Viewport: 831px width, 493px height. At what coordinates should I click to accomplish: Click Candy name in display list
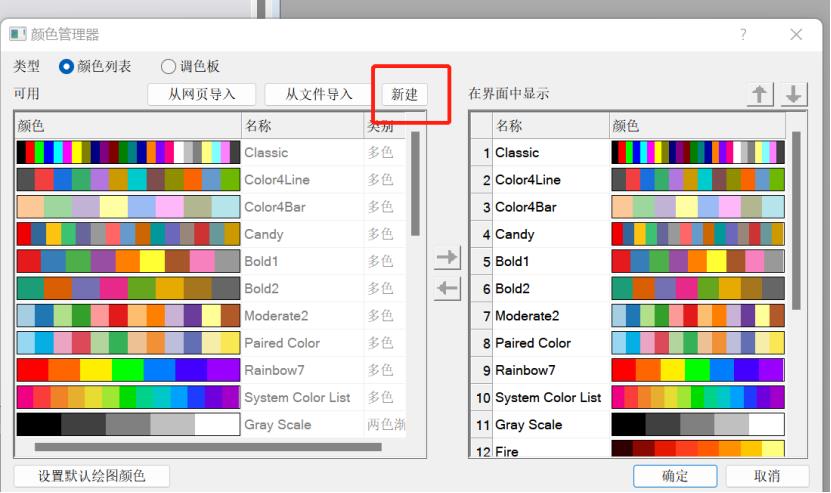tap(515, 234)
